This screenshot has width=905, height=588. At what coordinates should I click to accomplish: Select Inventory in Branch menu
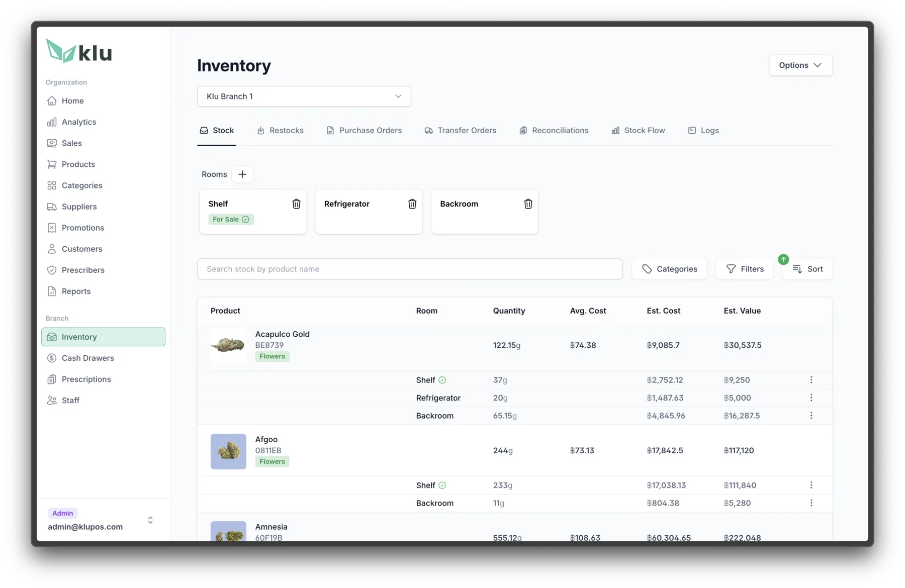coord(103,337)
